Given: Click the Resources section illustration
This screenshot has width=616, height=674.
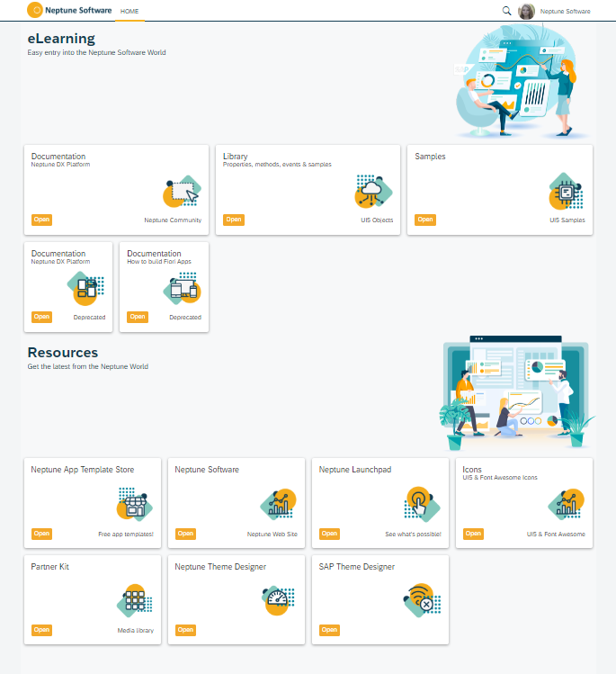Looking at the screenshot, I should [x=517, y=392].
